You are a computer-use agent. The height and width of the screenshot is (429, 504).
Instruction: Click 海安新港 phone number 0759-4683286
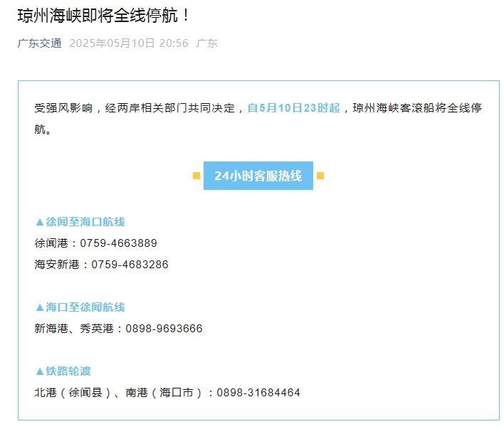(130, 265)
